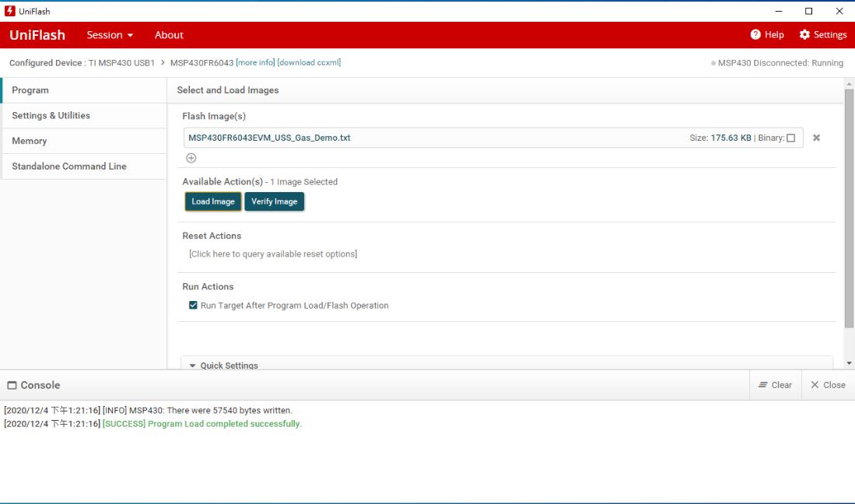Click the UniFlash brand home title
Image resolution: width=855 pixels, height=504 pixels.
pyautogui.click(x=37, y=35)
